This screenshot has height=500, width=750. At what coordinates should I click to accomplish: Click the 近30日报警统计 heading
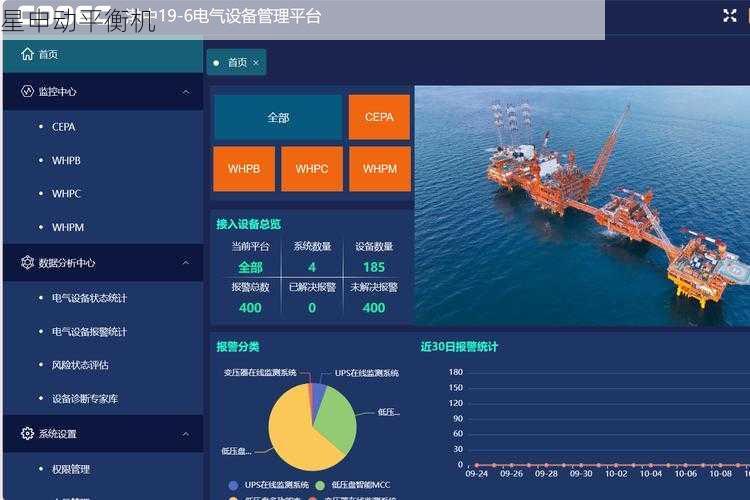coord(459,346)
